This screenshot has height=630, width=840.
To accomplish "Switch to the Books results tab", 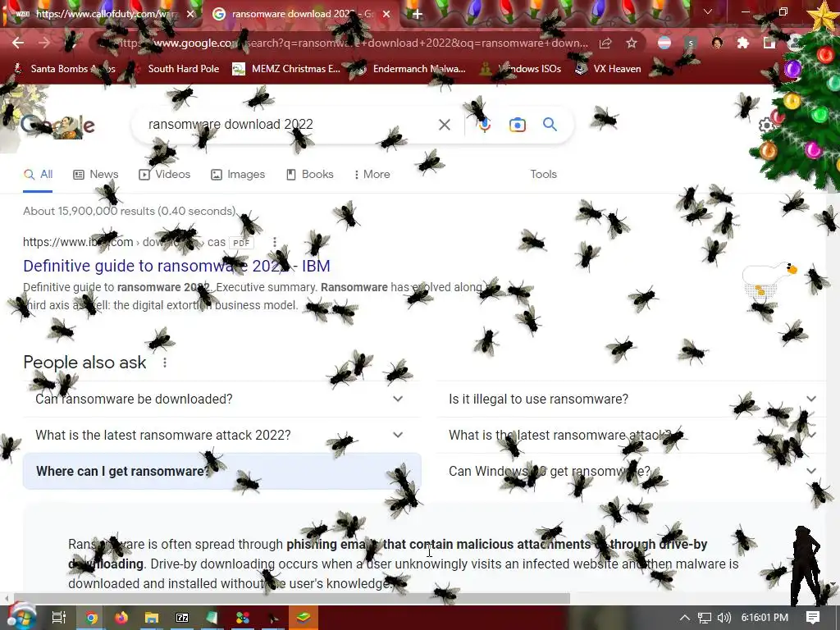I will (309, 174).
